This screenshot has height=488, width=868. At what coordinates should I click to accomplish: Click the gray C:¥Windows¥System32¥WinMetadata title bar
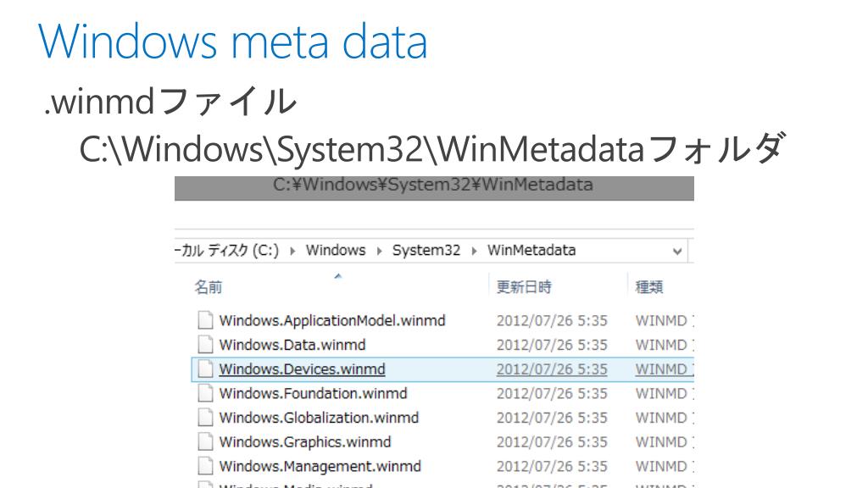tap(434, 187)
